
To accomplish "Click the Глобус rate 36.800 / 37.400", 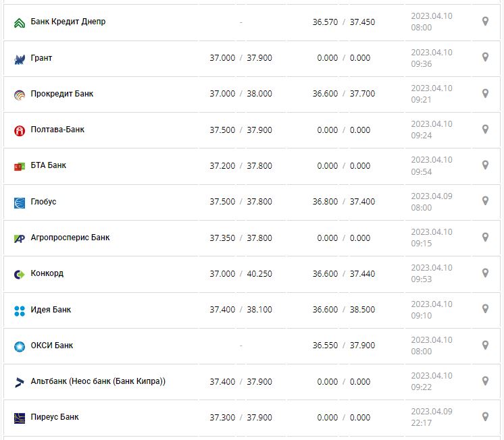I will (344, 202).
